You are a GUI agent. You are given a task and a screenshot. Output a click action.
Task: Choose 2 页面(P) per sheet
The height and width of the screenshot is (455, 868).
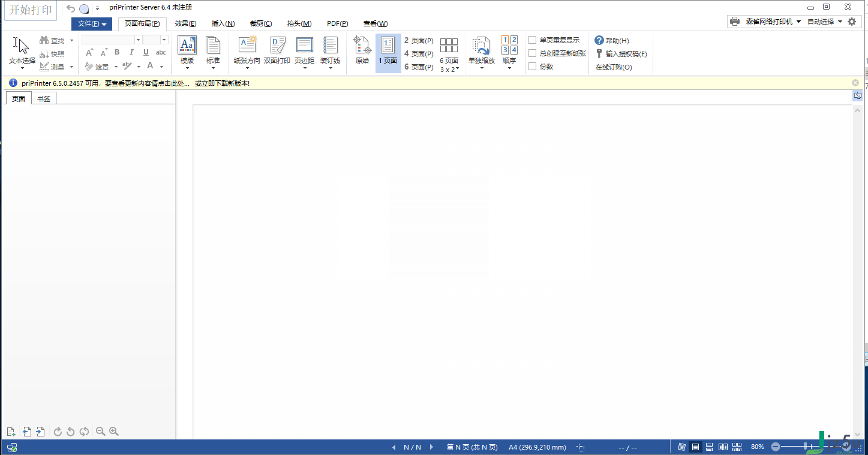419,41
